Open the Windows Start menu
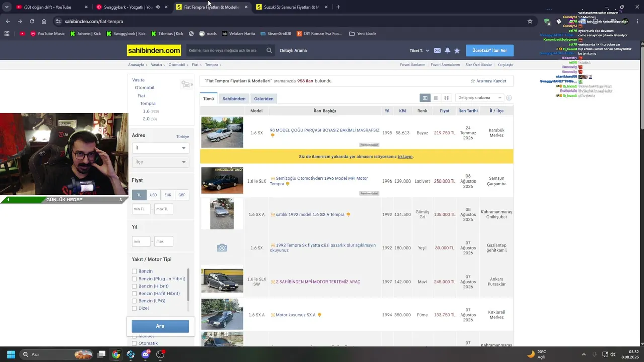 [x=11, y=354]
